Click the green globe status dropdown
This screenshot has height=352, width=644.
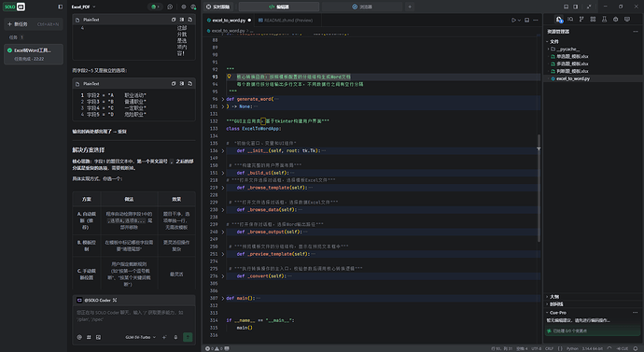coord(155,7)
